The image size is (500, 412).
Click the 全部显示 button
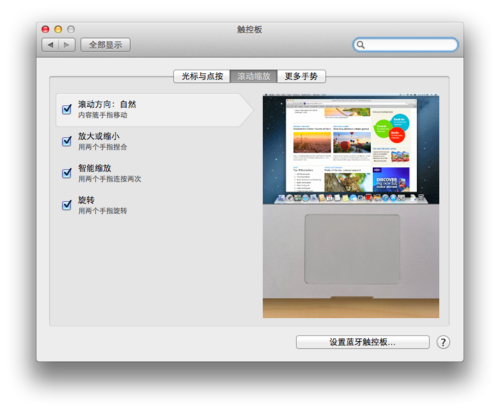click(105, 45)
